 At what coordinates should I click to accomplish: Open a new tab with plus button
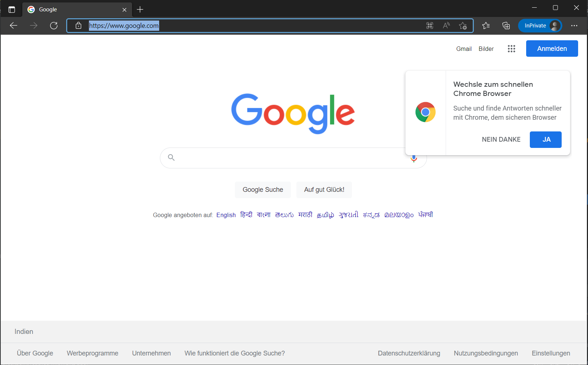point(140,10)
